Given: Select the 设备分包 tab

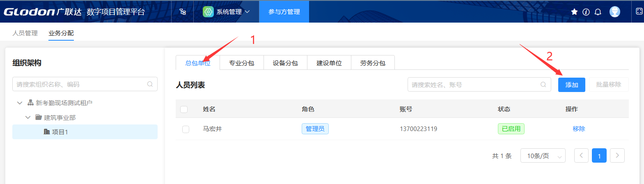Looking at the screenshot, I should click(x=285, y=63).
